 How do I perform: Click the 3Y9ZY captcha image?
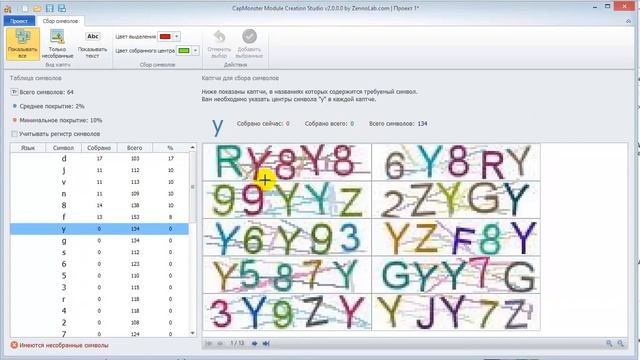(x=287, y=312)
